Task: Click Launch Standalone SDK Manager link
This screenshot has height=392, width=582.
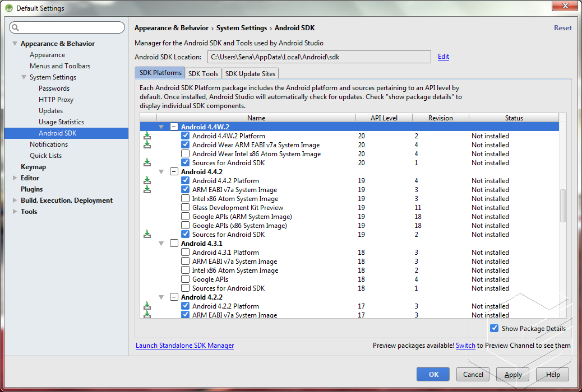Action: click(x=185, y=346)
